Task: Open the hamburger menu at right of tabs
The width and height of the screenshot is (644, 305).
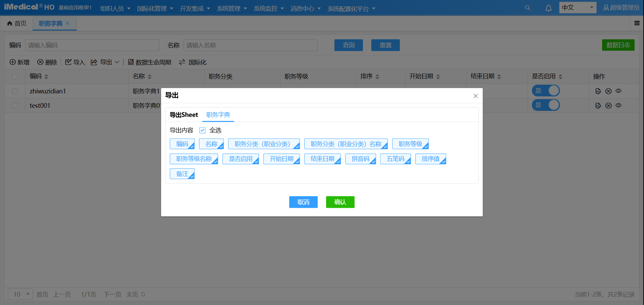Action: coord(637,23)
